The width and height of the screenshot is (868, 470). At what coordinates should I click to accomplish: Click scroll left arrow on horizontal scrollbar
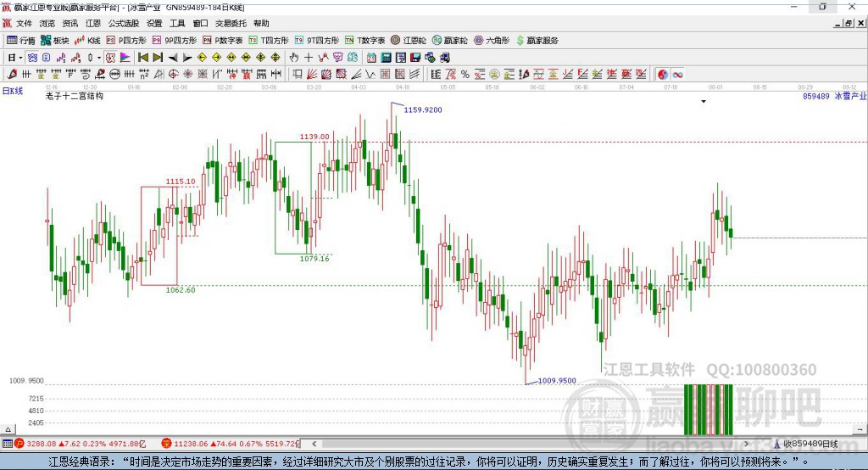tap(314, 444)
